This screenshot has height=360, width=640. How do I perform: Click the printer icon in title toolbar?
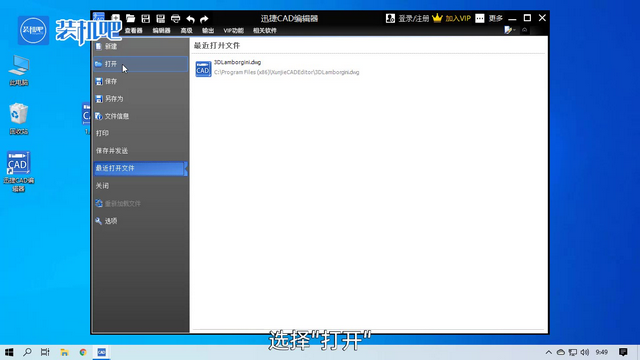pyautogui.click(x=176, y=18)
